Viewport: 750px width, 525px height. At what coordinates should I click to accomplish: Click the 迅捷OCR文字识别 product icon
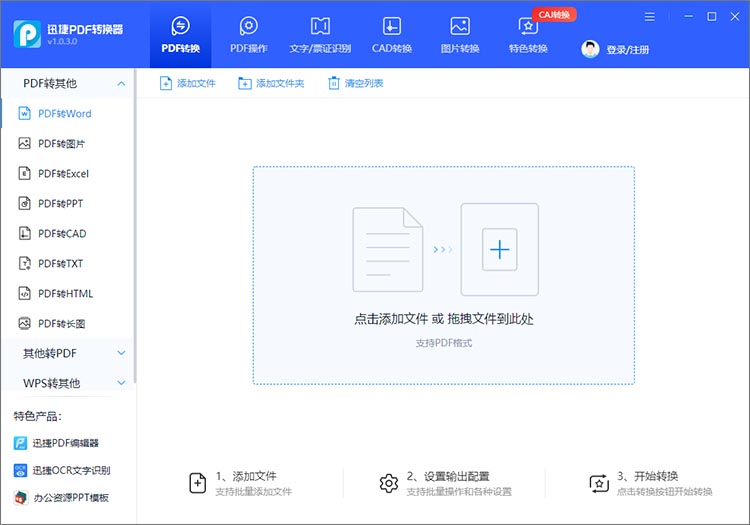[x=20, y=470]
